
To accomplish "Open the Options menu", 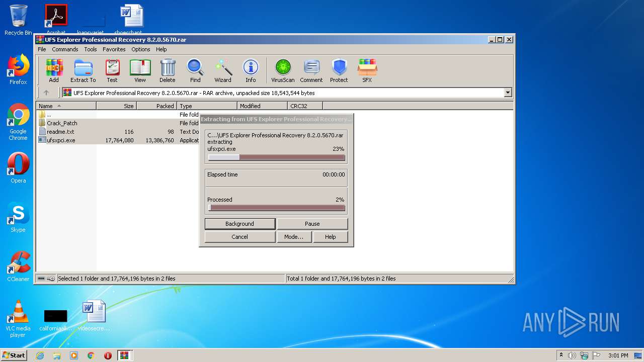I will [x=141, y=49].
